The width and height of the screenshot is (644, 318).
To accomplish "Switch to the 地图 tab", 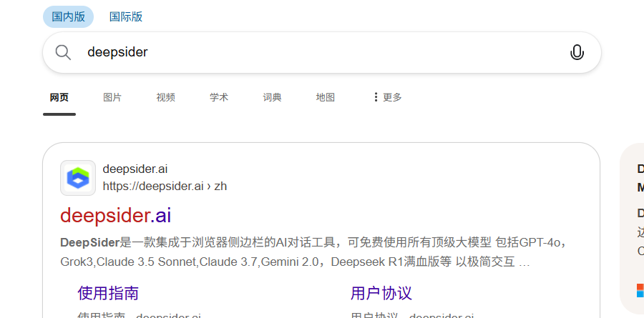I will point(326,97).
